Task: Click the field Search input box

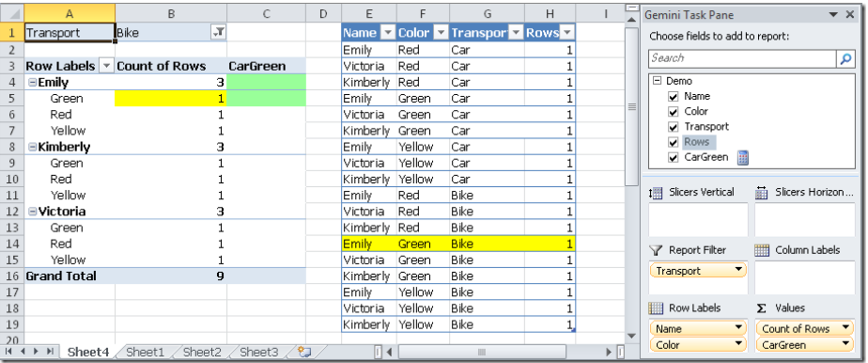Action: click(x=742, y=58)
